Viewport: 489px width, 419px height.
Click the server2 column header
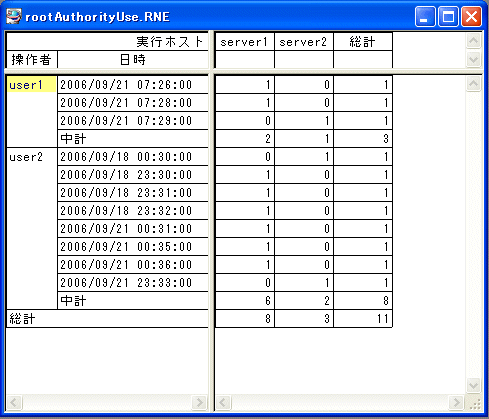pos(304,42)
